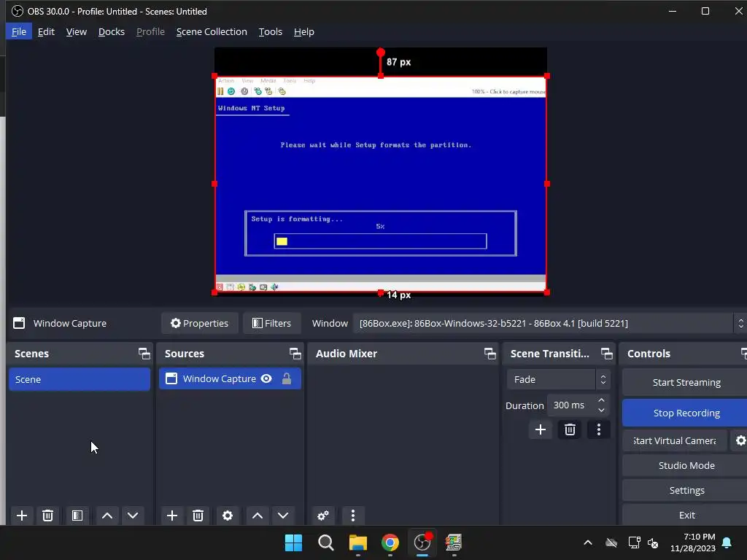Remove the configurable transition
Screen dimensions: 747x560
570,429
